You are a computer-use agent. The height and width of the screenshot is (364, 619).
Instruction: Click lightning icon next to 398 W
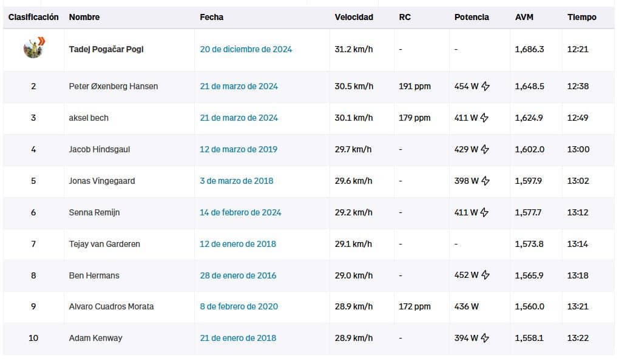pyautogui.click(x=485, y=181)
